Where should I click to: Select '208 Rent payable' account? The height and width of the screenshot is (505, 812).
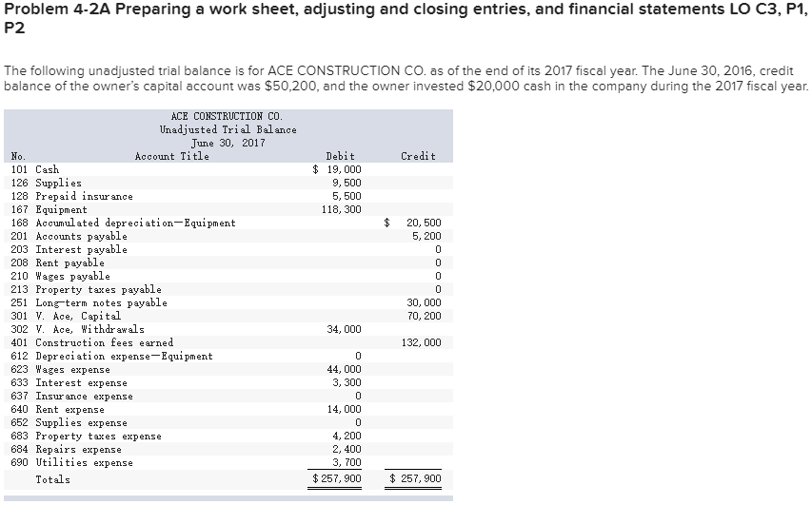point(57,262)
